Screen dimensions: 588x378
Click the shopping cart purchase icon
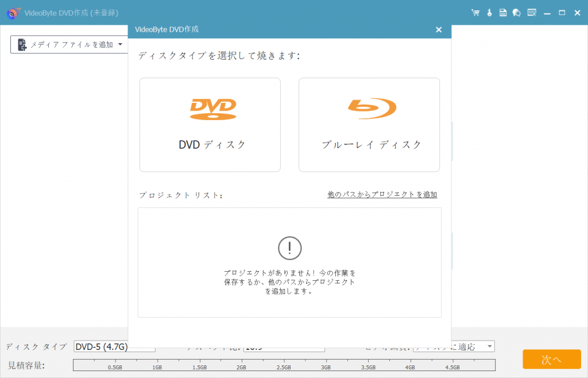coord(475,13)
